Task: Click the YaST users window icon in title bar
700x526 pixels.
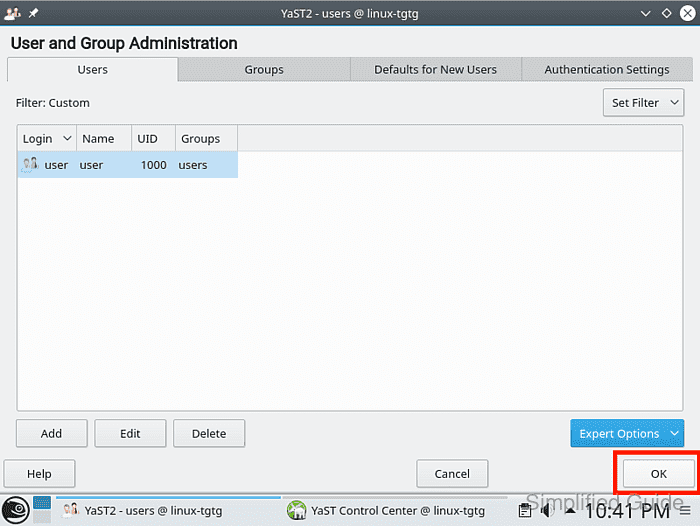Action: [12, 13]
